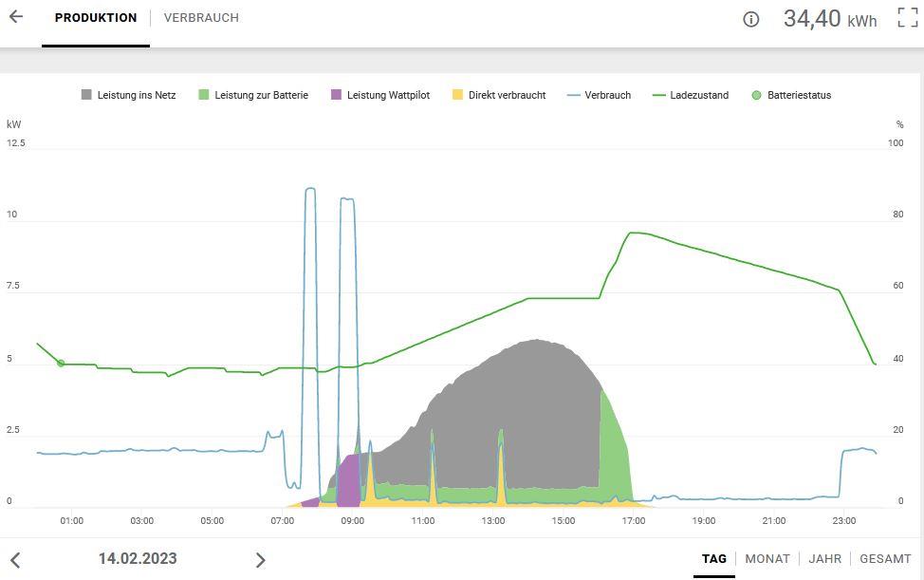Click the purple Leistung Wattpilot swatch
This screenshot has width=924, height=580.
coord(336,94)
